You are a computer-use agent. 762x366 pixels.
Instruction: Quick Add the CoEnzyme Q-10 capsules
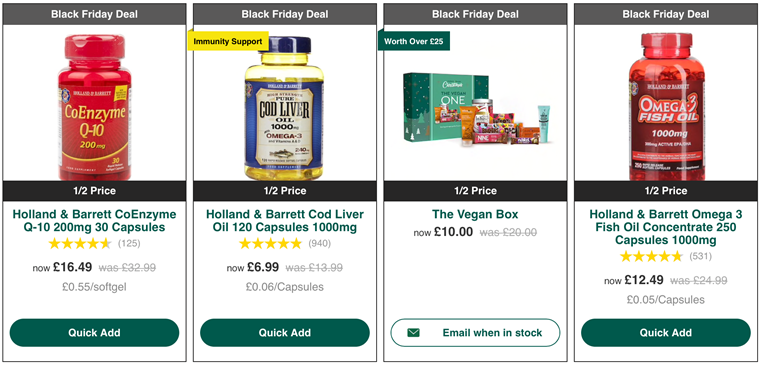click(94, 333)
